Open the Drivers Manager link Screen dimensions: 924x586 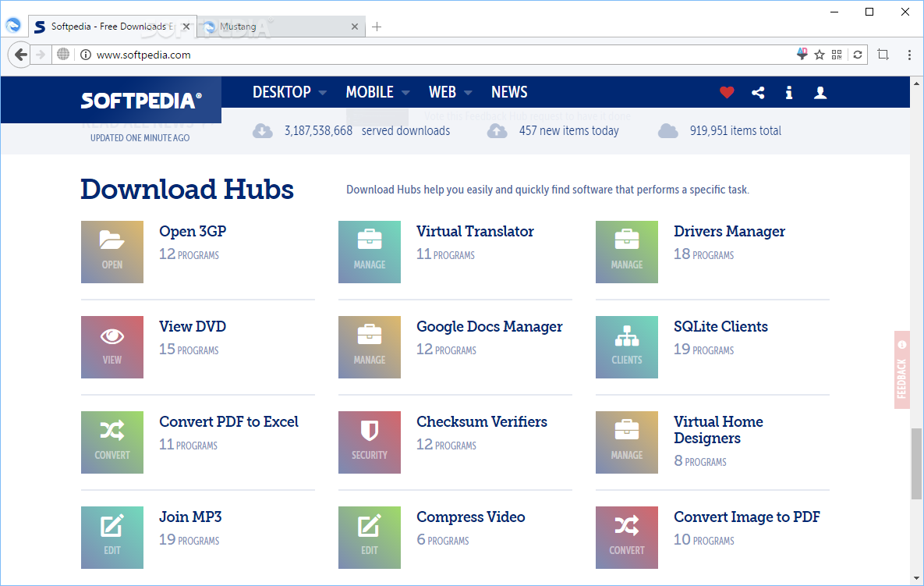click(730, 232)
